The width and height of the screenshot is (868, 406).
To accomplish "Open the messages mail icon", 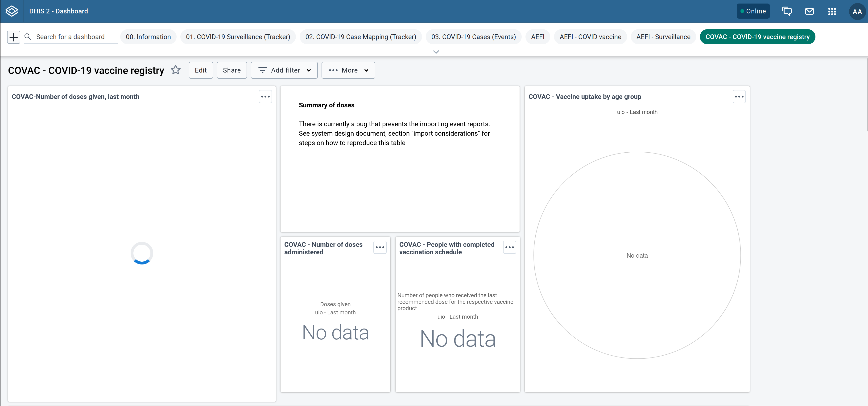I will (x=809, y=11).
